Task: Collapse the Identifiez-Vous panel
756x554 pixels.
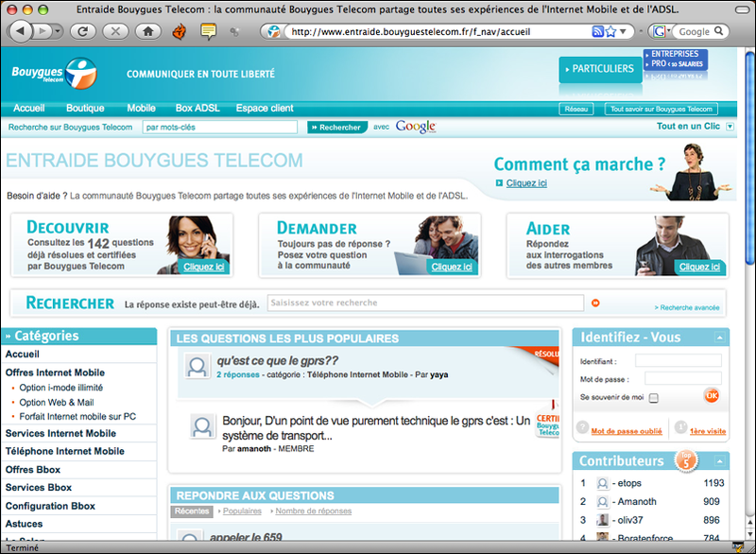Action: 719,338
